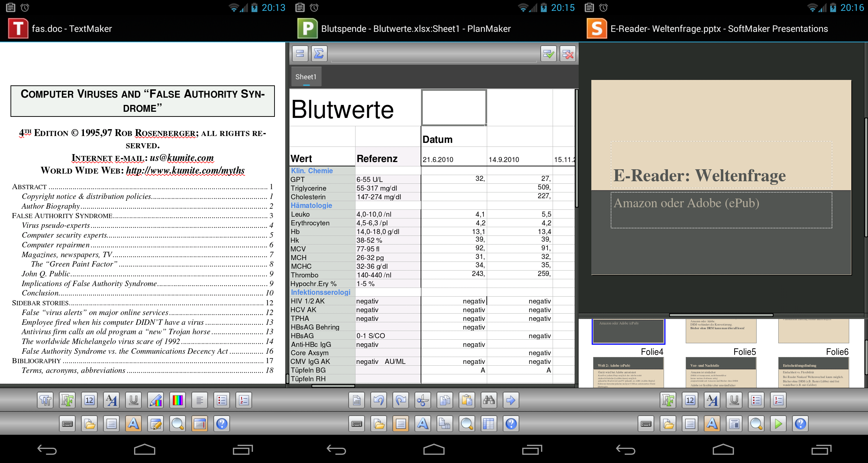
Task: Redo action in PlanMaker
Action: [401, 400]
